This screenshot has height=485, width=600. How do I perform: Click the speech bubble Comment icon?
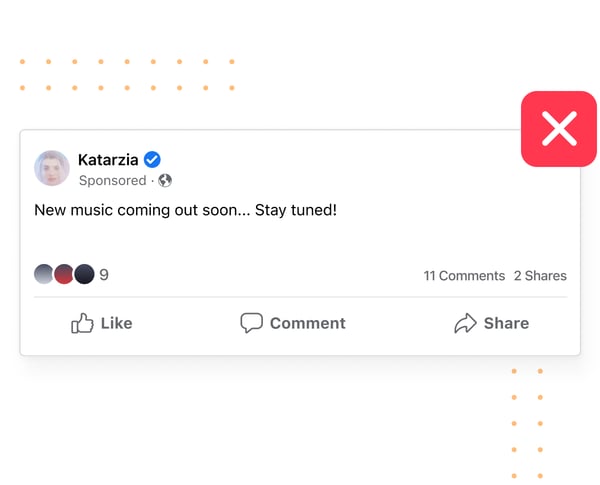pos(251,323)
